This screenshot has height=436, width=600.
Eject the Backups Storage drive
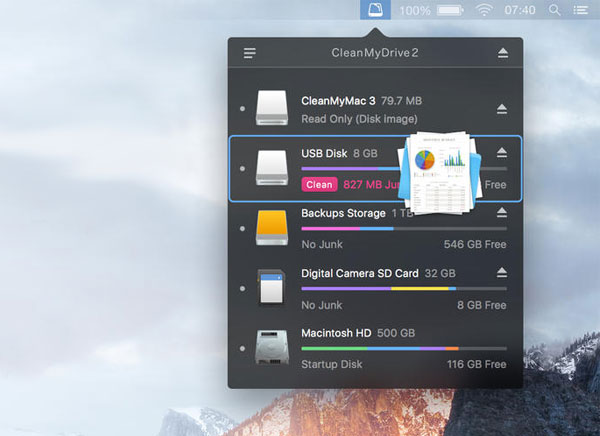click(502, 212)
